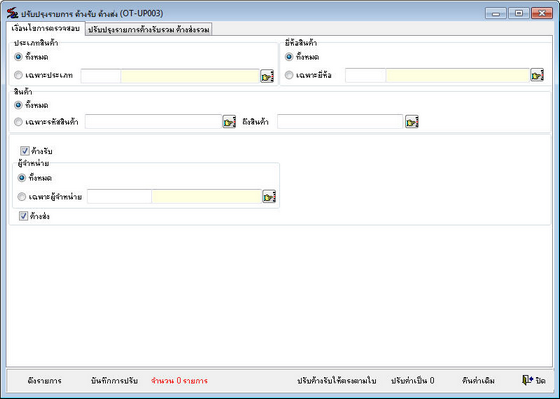Click the brand code input field
Image resolution: width=560 pixels, height=399 pixels.
[366, 75]
